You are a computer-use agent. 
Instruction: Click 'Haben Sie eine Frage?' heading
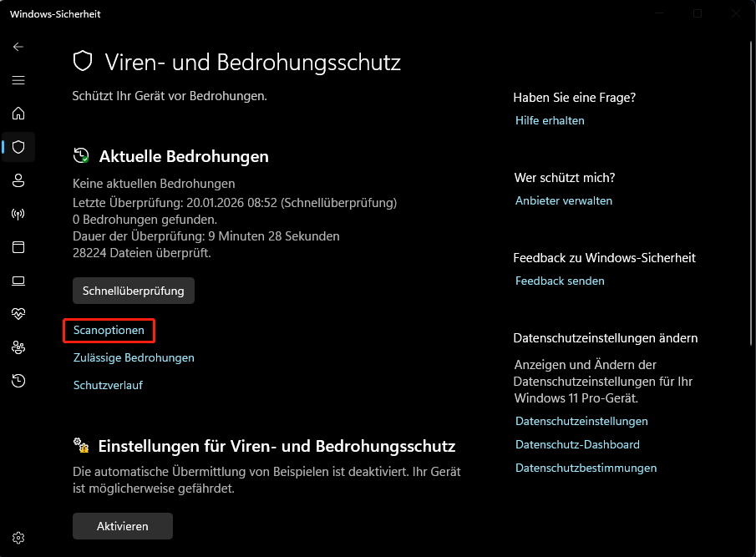(x=574, y=98)
